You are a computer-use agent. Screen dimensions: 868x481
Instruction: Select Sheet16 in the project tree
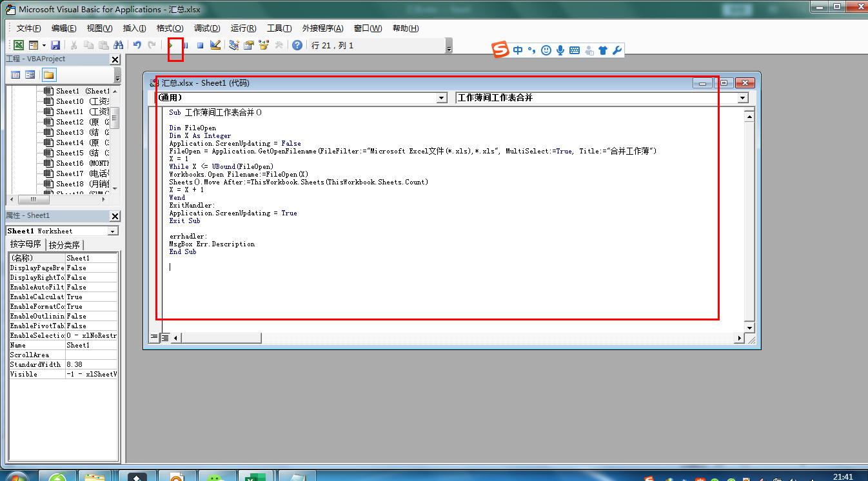[x=76, y=163]
